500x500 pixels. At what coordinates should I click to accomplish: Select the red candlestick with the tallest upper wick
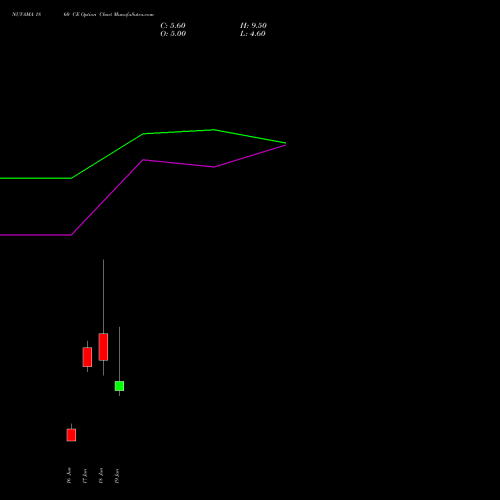coord(103,347)
